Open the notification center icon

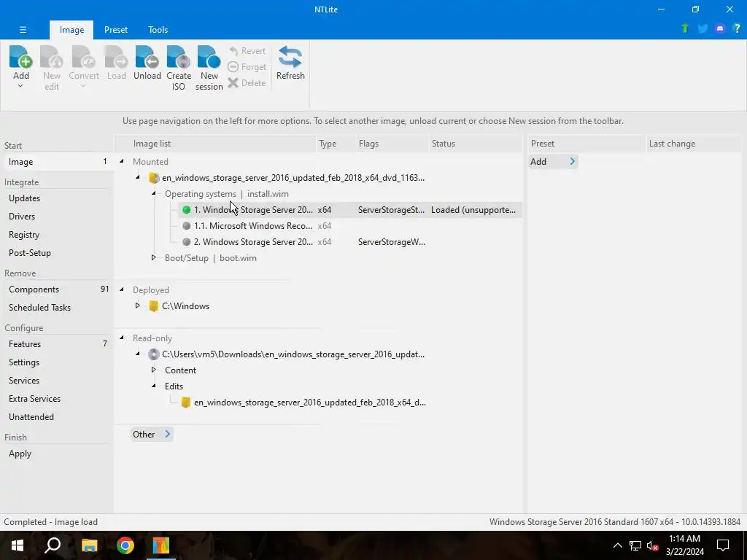click(723, 545)
